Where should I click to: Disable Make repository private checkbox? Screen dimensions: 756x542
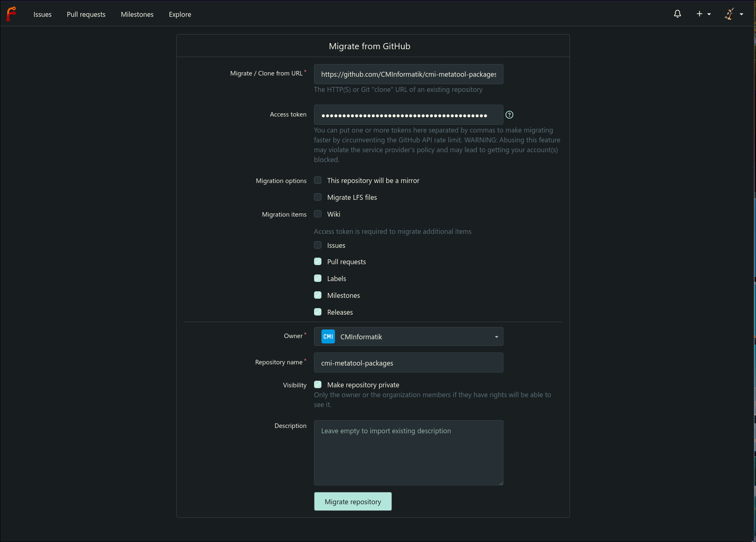tap(318, 384)
